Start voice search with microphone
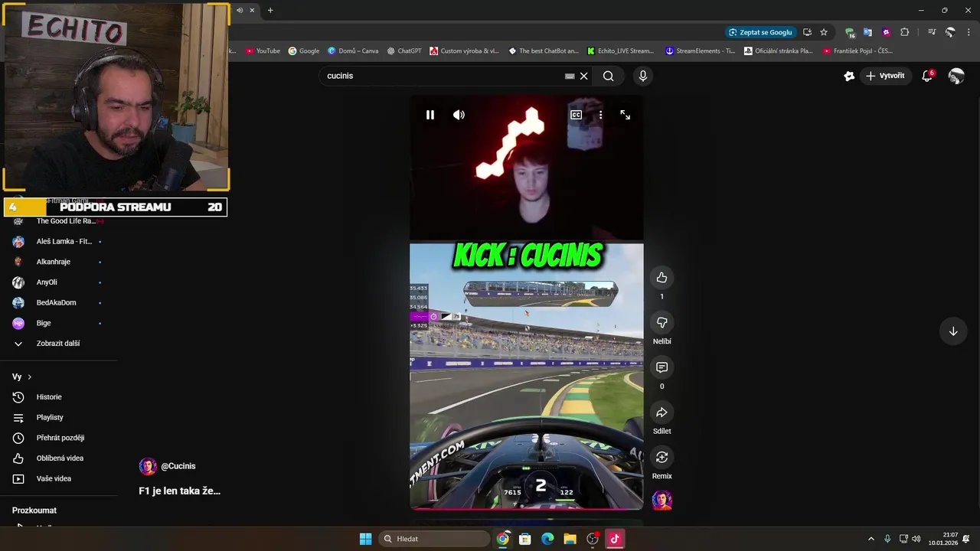980x551 pixels. click(x=643, y=76)
